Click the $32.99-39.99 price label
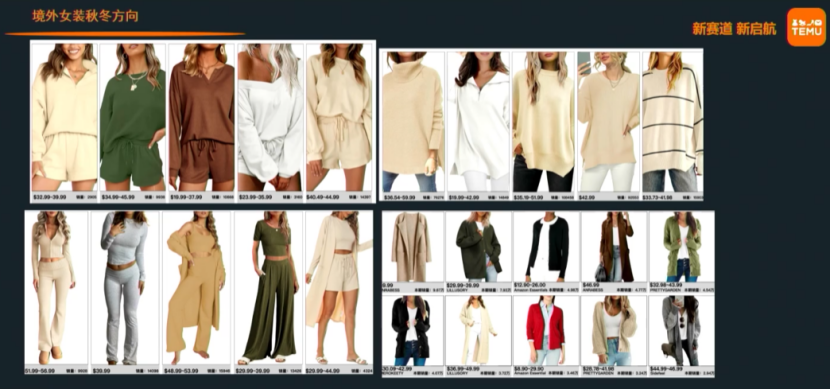The height and width of the screenshot is (389, 830). [50, 197]
